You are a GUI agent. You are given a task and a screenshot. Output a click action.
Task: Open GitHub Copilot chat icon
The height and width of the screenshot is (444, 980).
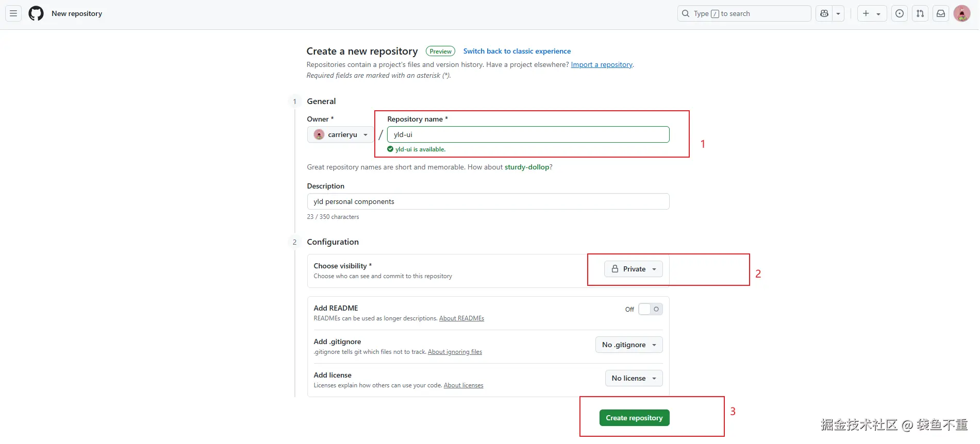(x=824, y=14)
